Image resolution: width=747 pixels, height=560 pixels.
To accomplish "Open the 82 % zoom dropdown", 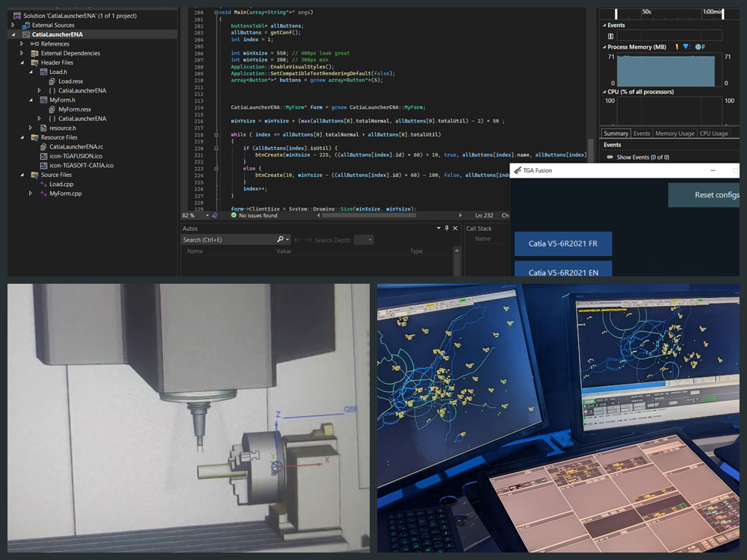I will point(207,216).
